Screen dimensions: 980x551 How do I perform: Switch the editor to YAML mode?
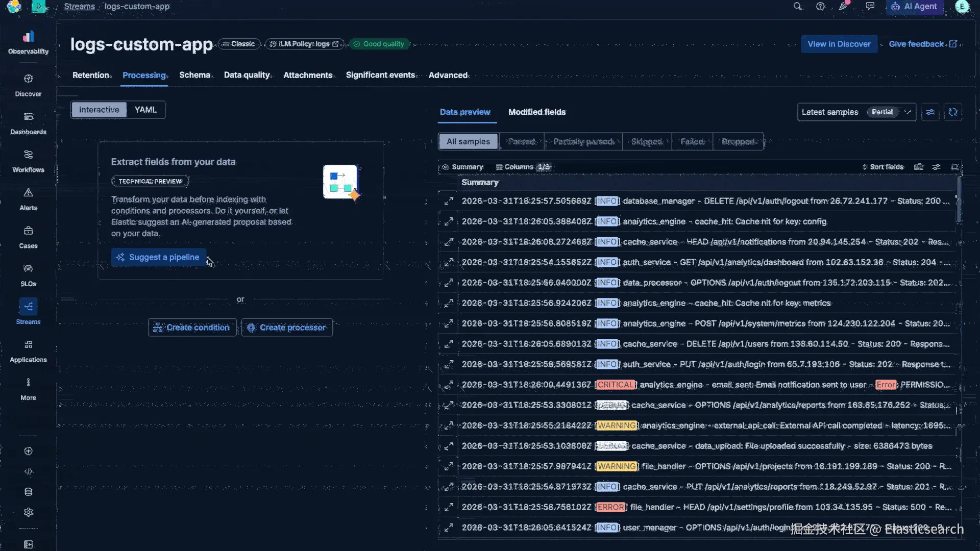[x=145, y=110]
